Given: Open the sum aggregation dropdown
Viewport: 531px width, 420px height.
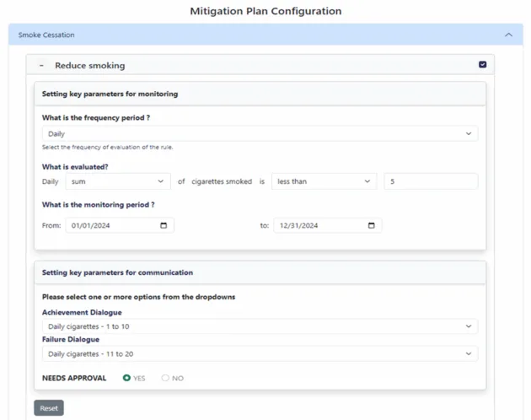Looking at the screenshot, I should 118,181.
